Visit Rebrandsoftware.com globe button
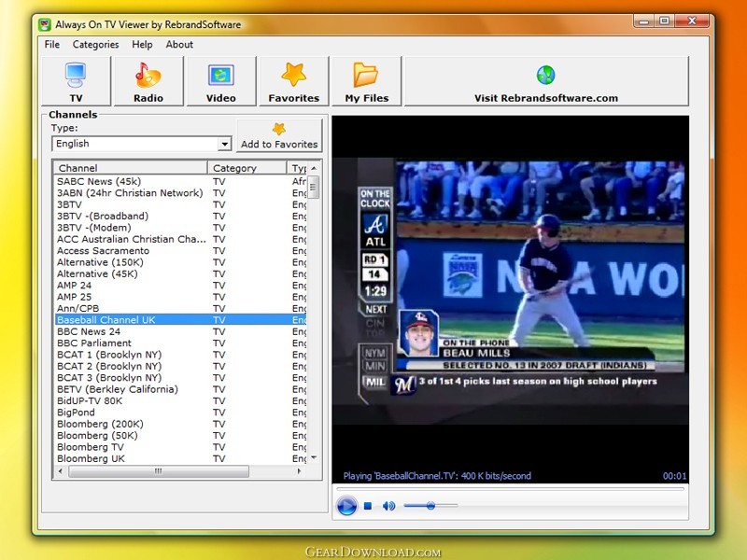This screenshot has height=560, width=747. [x=546, y=81]
